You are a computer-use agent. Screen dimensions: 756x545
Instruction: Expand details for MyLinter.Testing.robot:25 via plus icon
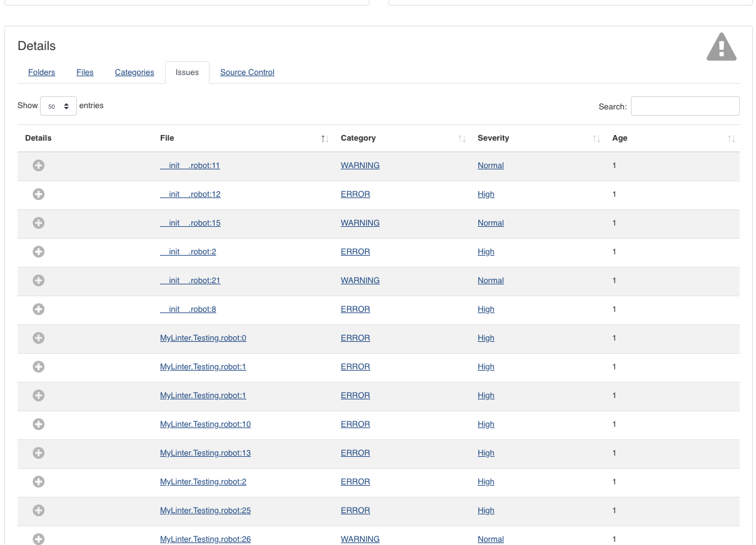coord(38,510)
